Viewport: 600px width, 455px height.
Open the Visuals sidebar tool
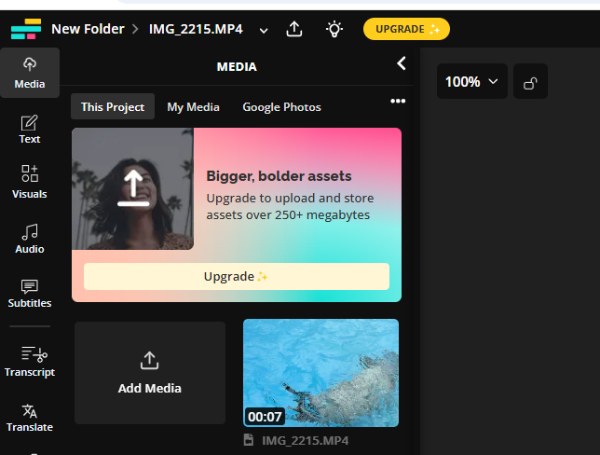pyautogui.click(x=29, y=182)
